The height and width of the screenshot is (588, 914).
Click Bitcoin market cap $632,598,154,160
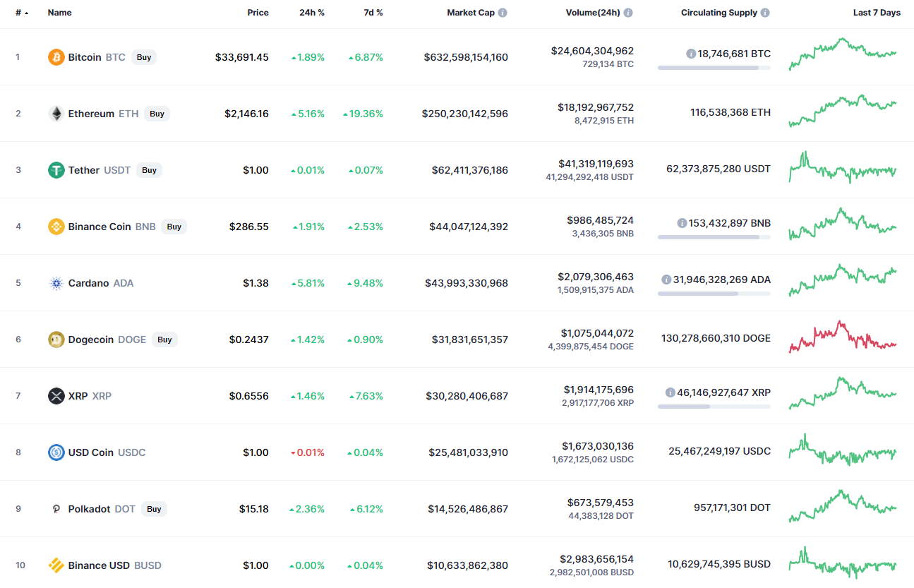[x=466, y=57]
